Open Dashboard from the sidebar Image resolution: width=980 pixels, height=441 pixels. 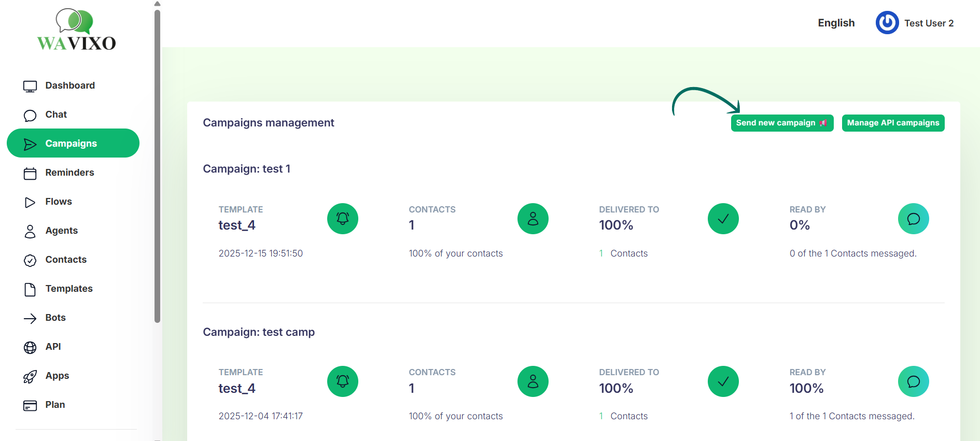(69, 86)
